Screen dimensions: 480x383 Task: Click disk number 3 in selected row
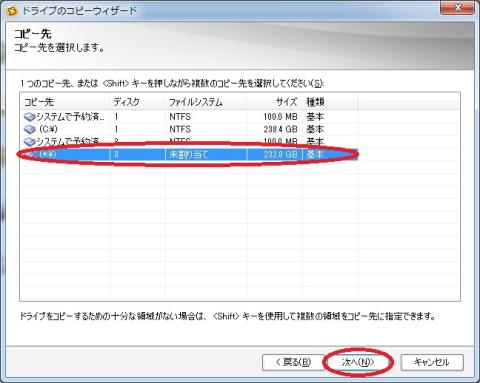pos(116,154)
